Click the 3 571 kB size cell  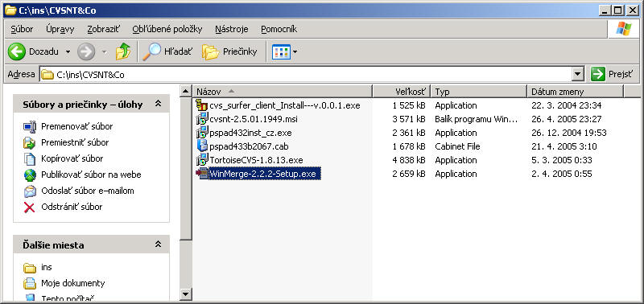click(408, 119)
